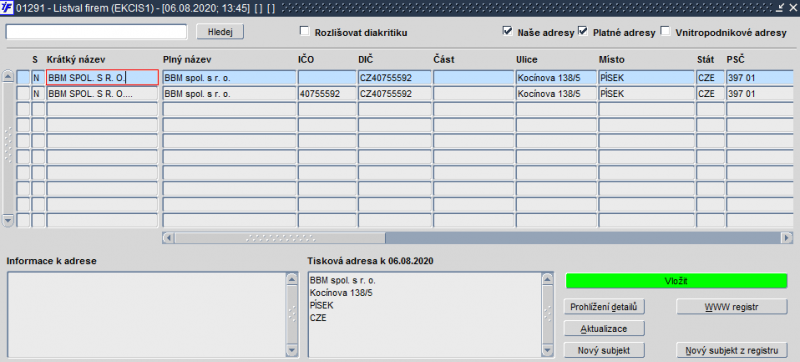Viewport: 800px width, 362px height.
Task: Enable Rozlišovat diakritiku checkbox
Action: (305, 32)
